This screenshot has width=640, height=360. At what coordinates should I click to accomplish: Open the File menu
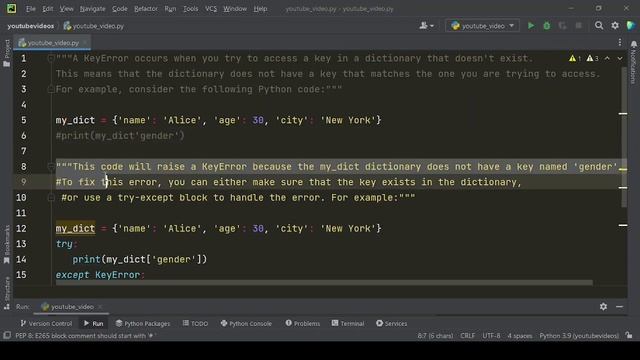[31, 9]
